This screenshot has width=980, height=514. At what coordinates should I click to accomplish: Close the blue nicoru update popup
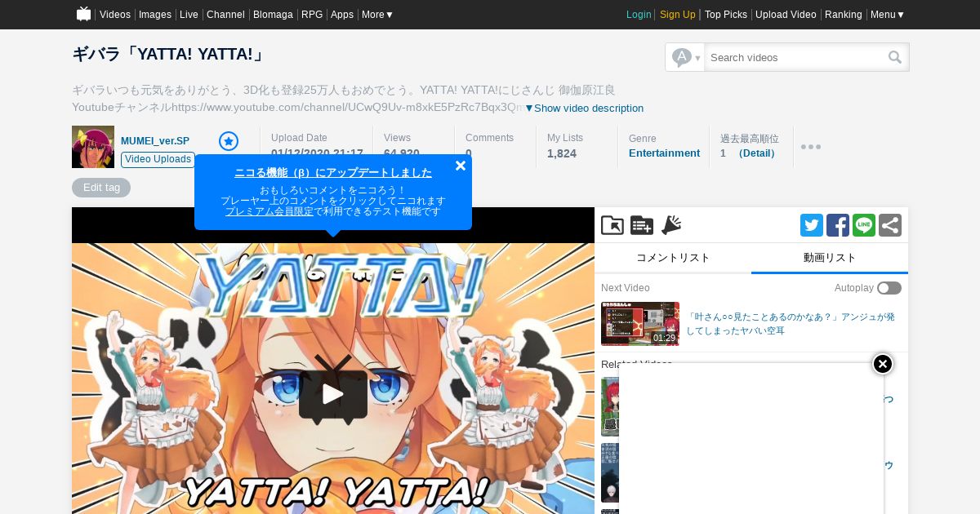coord(461,166)
